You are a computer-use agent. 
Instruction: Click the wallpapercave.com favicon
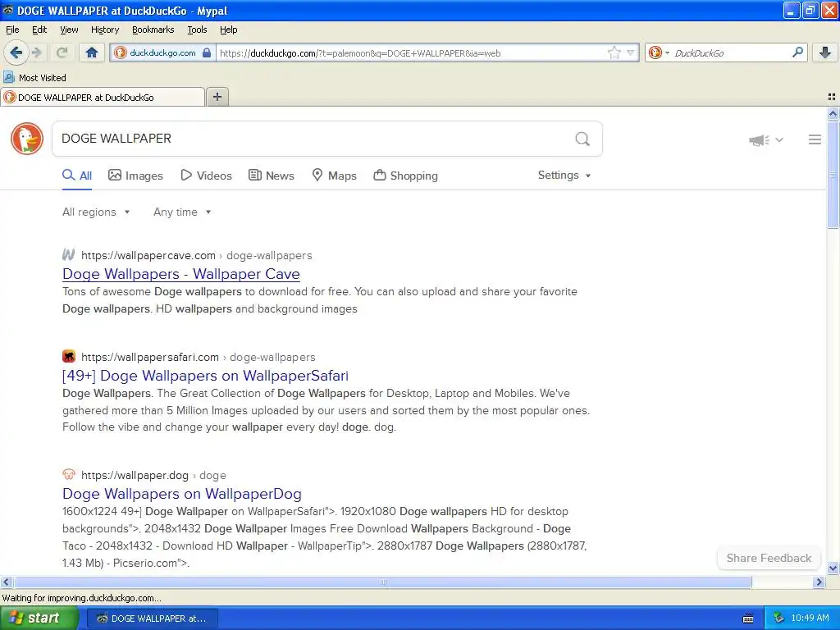tap(69, 254)
